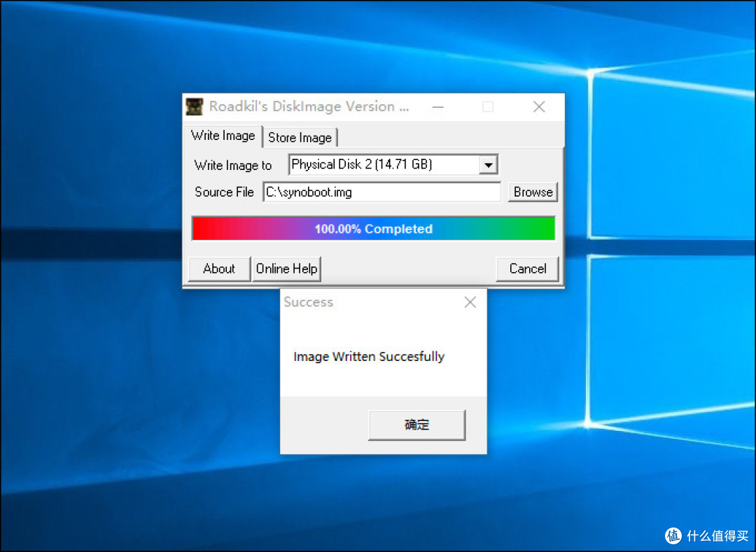Minimize the Roadkil's DiskImage window
Viewport: 756px width, 552px height.
click(x=437, y=106)
